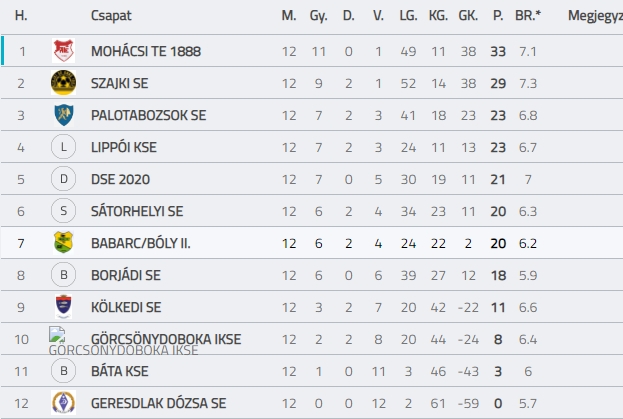
Task: Open the Sátorhelyi SE letter S icon
Action: (x=64, y=211)
